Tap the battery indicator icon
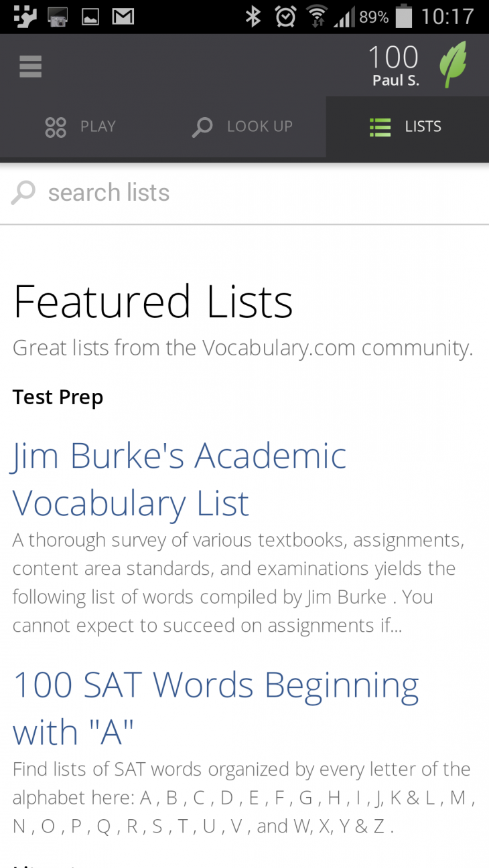This screenshot has width=489, height=868. point(403,17)
